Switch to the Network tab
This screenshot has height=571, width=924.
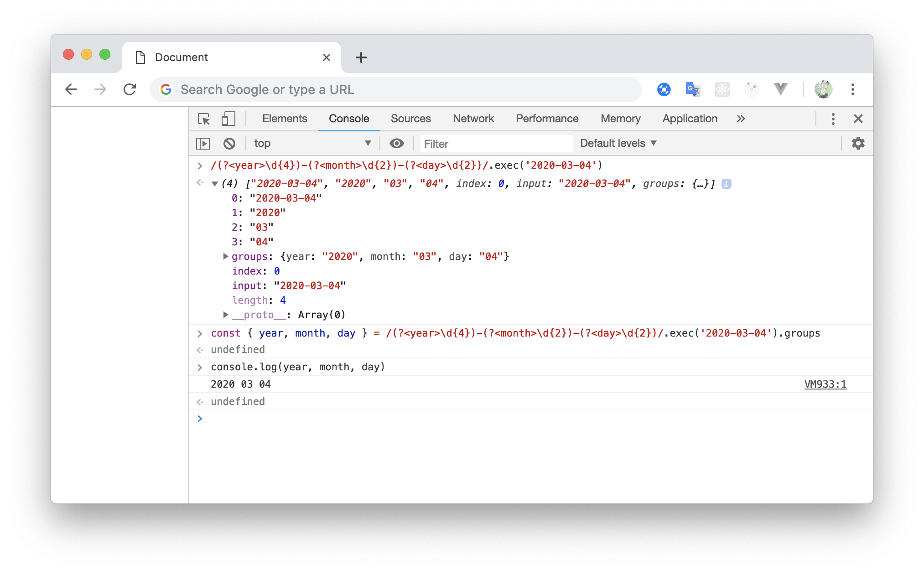pyautogui.click(x=473, y=119)
